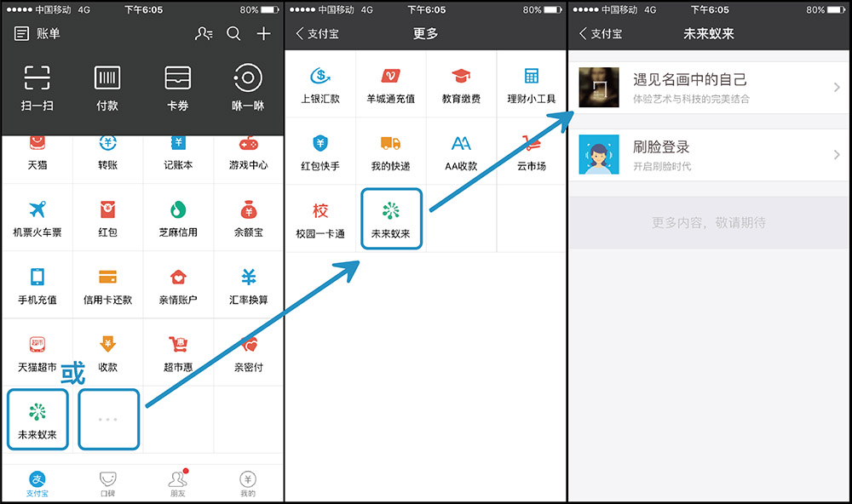This screenshot has height=504, width=852.
Task: Open 手机充值 phone top-up
Action: pyautogui.click(x=37, y=286)
